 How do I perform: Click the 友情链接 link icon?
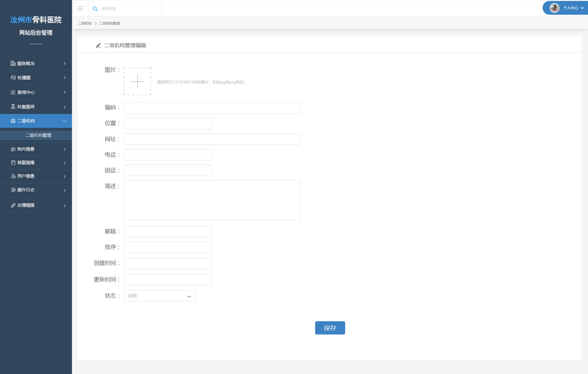click(13, 205)
